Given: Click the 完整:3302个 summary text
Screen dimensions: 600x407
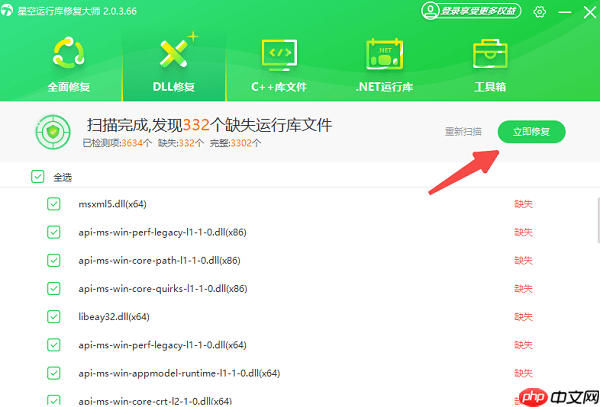Looking at the screenshot, I should click(235, 143).
